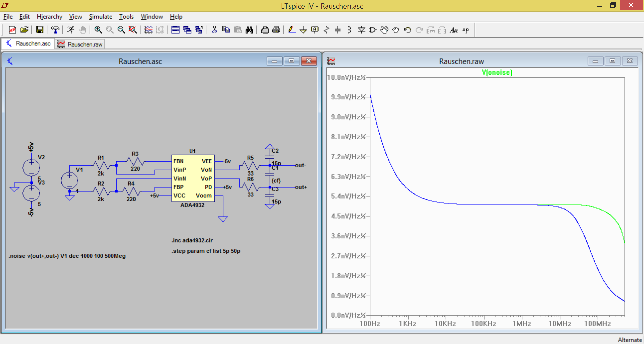644x344 pixels.
Task: Open the File menu
Action: click(x=8, y=17)
